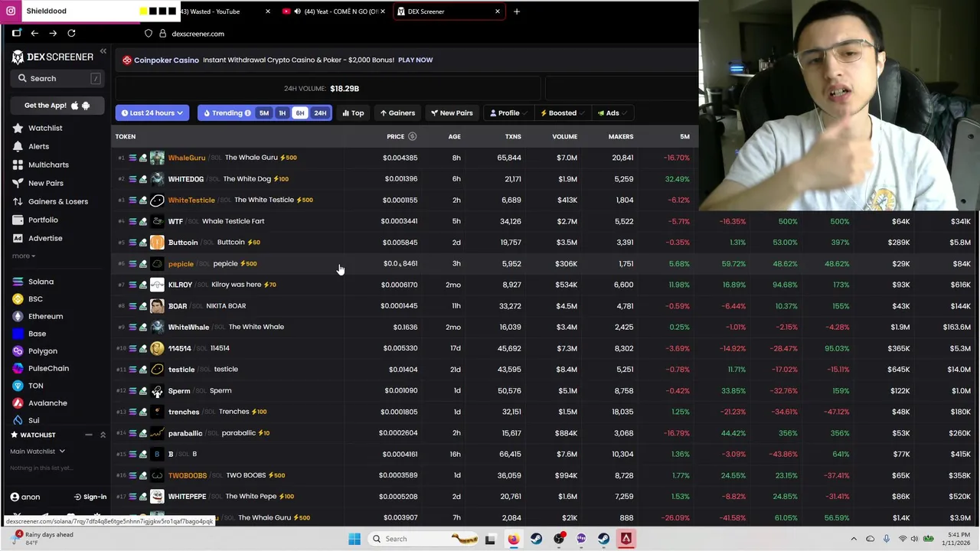980x551 pixels.
Task: Click the shield icon beside the address
Action: tap(149, 34)
